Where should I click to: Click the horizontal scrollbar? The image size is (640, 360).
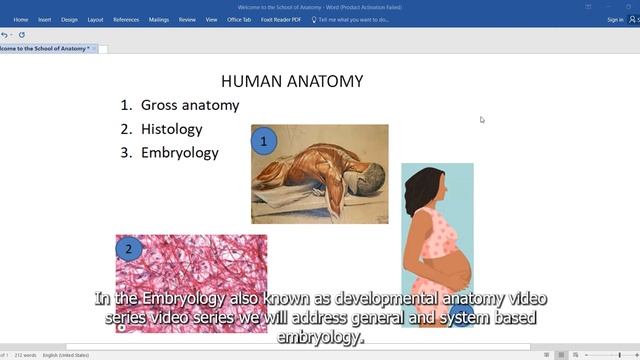[298, 347]
